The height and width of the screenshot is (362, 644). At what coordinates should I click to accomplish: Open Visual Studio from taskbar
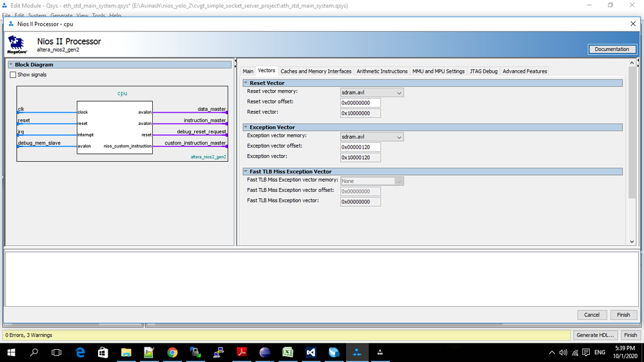tap(311, 352)
